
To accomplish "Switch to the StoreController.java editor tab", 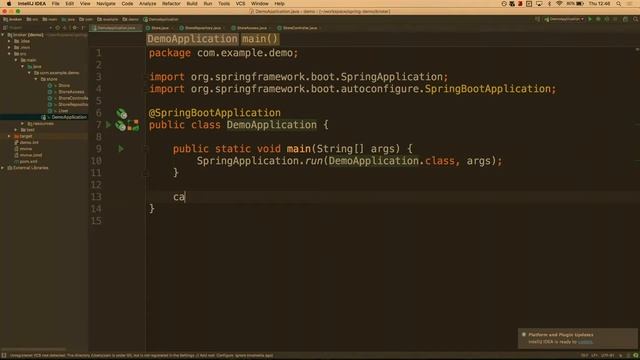I will (x=299, y=28).
